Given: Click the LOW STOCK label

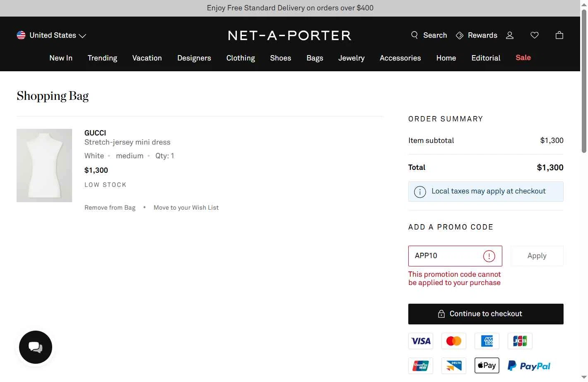Looking at the screenshot, I should coord(105,185).
